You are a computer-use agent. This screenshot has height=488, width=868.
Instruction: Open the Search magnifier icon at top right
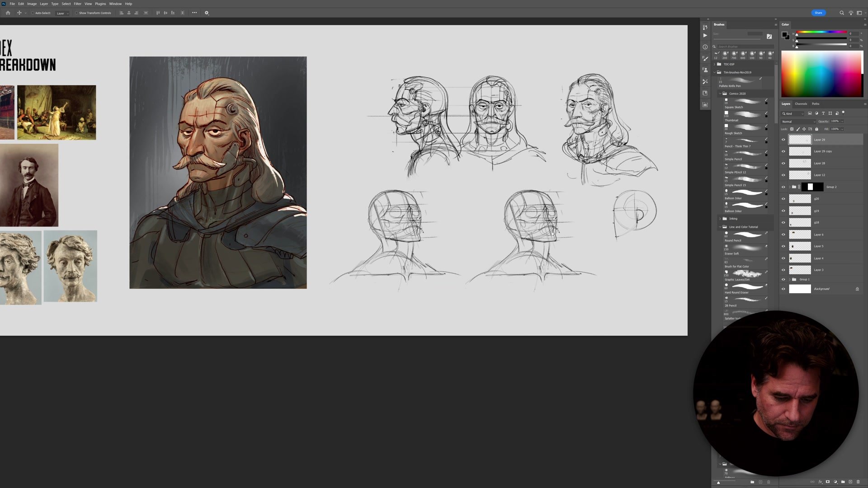(842, 13)
